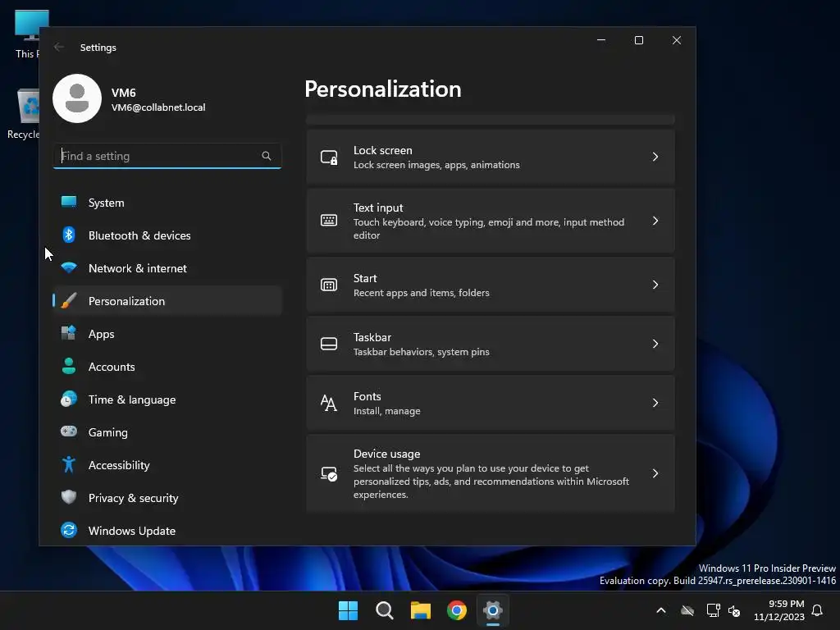Click the paintbrush Personalization icon

tap(69, 300)
